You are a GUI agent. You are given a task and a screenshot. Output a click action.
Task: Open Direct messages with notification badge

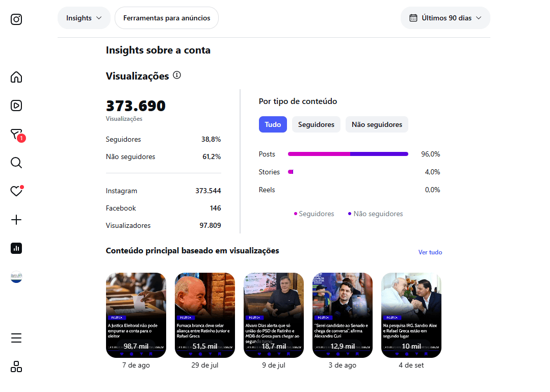click(x=17, y=135)
